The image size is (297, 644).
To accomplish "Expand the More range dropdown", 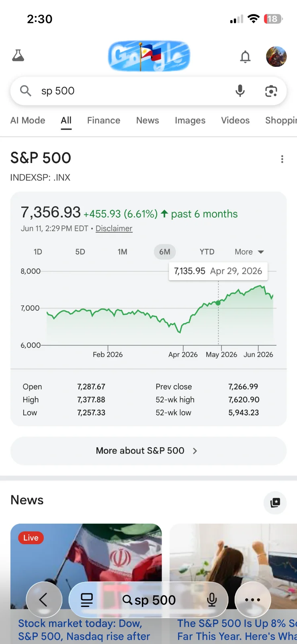I will pyautogui.click(x=249, y=252).
